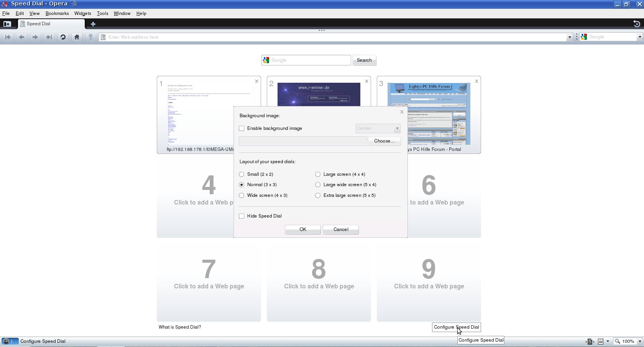Screen dimensions: 644x347
Task: Select Normal (3 x 3) layout
Action: [x=242, y=185]
